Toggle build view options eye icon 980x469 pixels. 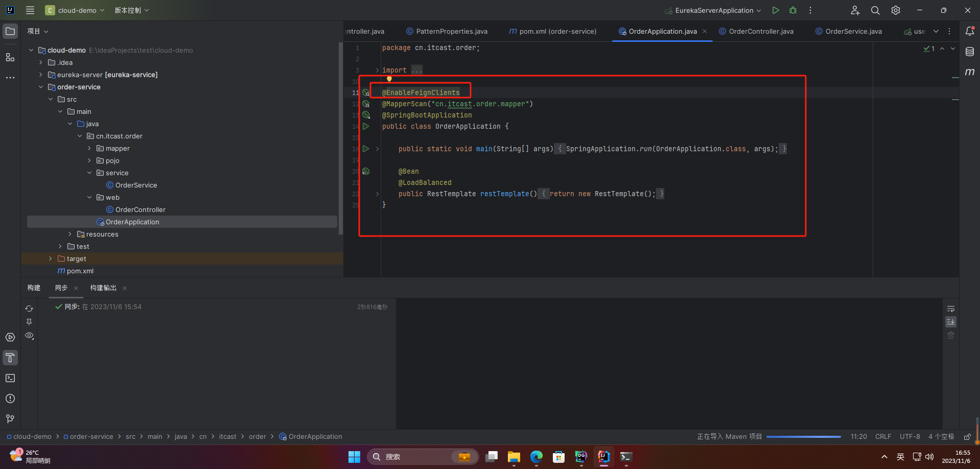(29, 336)
